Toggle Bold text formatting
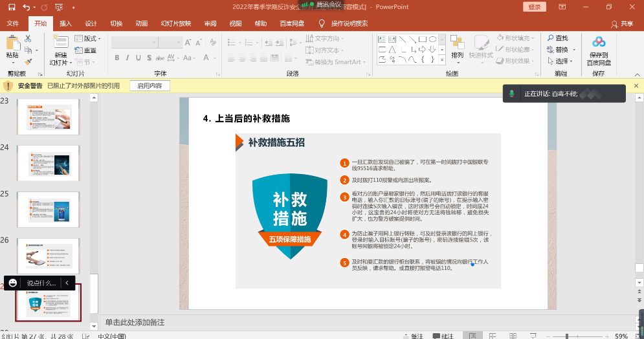This screenshot has height=339, width=644. pyautogui.click(x=117, y=58)
